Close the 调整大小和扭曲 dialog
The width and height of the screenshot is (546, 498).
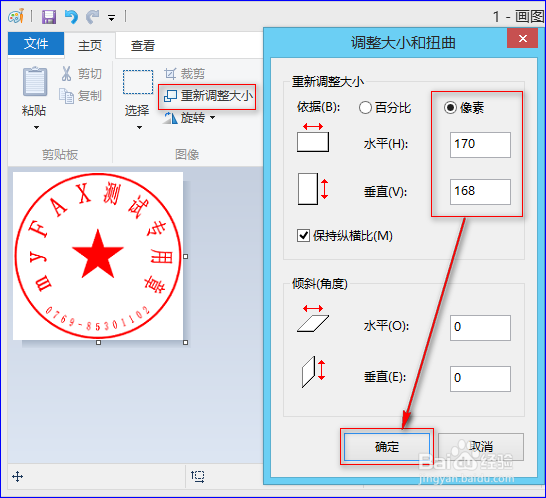522,38
